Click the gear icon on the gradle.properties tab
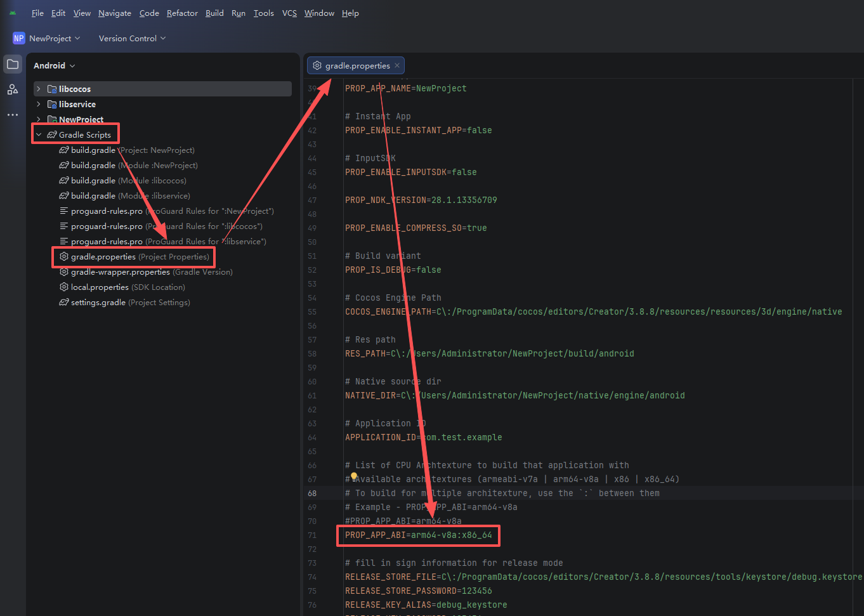Screen dimensions: 864x616 (317, 65)
